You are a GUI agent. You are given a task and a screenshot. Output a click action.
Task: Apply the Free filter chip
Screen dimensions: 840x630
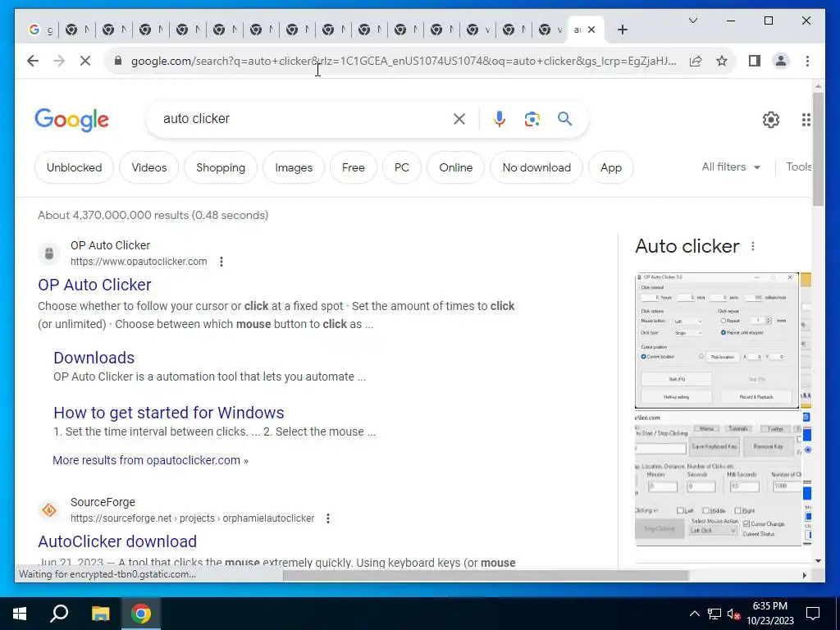coord(353,167)
